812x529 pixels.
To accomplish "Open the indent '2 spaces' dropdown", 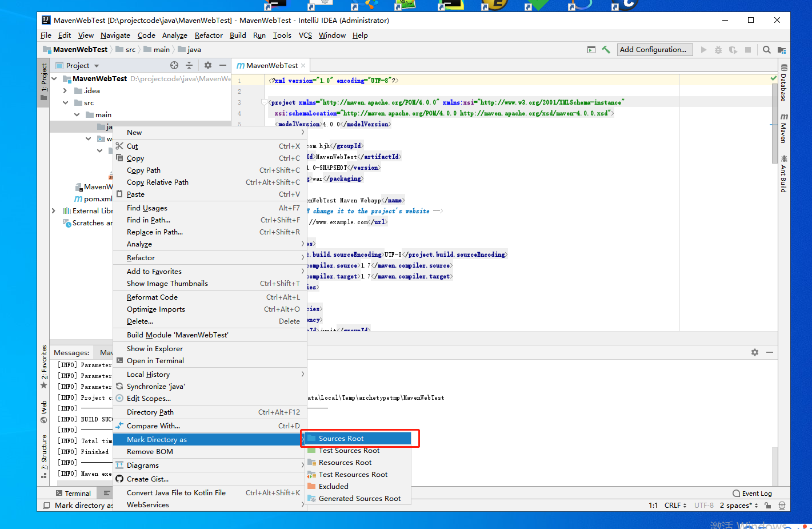I will point(739,506).
